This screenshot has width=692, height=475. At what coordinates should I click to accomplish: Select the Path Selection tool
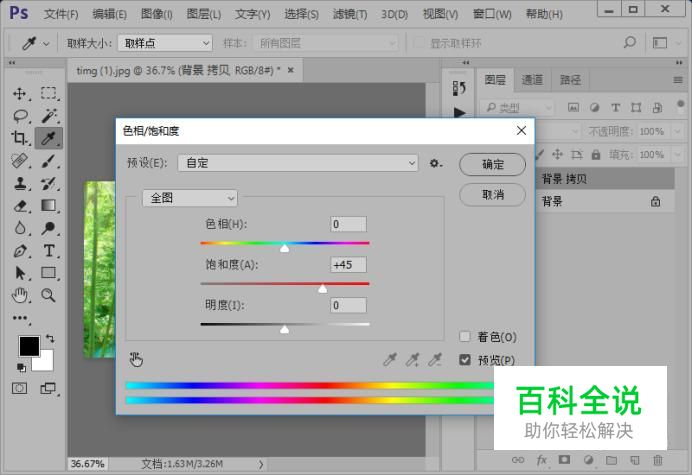click(x=20, y=273)
